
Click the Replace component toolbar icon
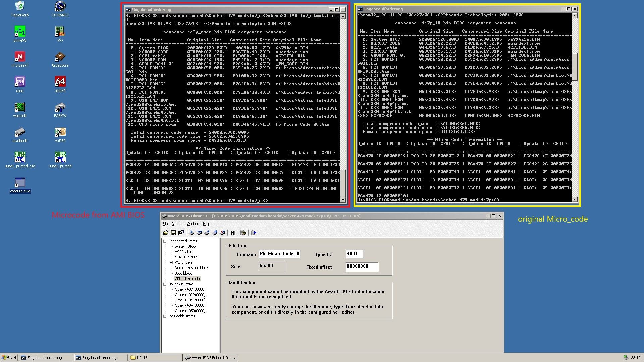click(x=199, y=233)
